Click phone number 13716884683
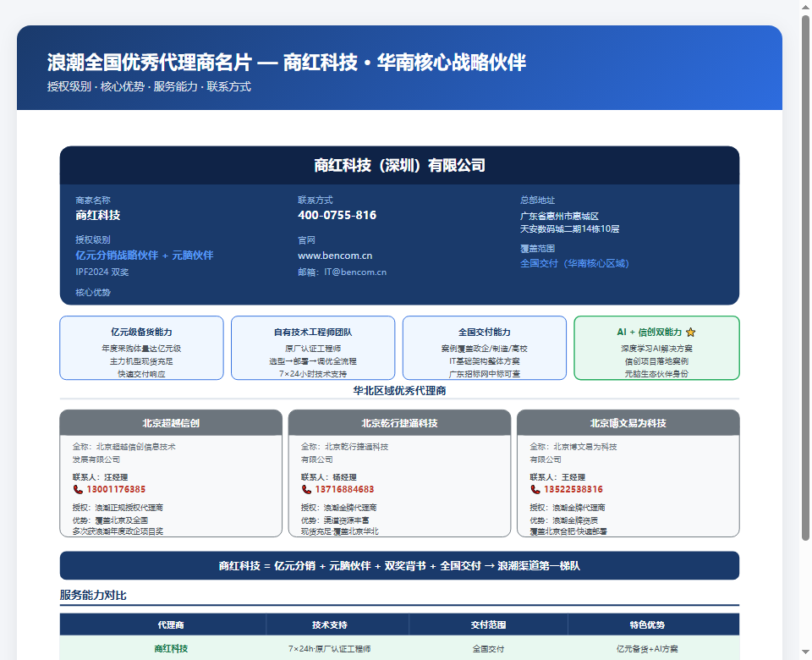Screen dimensions: 812x660 [x=344, y=490]
